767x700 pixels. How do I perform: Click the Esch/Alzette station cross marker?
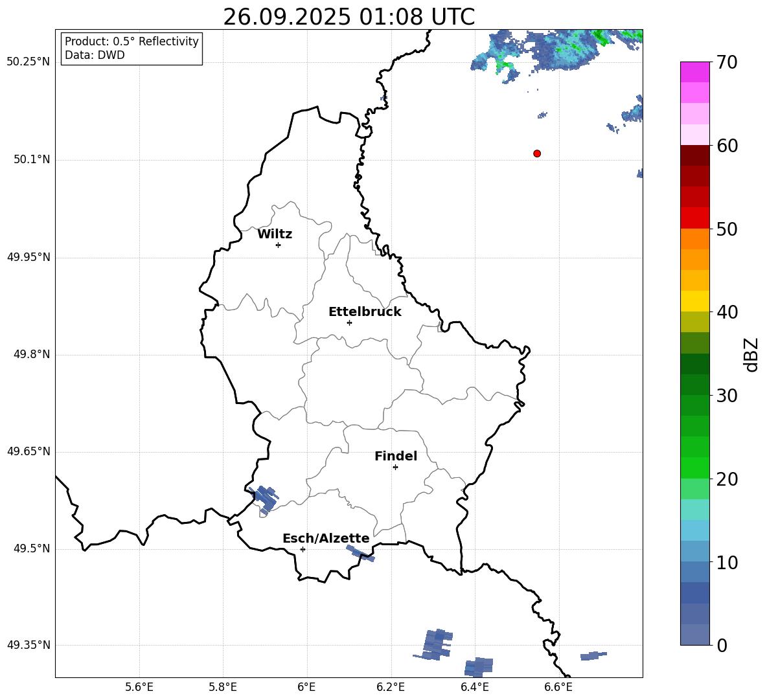(x=303, y=549)
